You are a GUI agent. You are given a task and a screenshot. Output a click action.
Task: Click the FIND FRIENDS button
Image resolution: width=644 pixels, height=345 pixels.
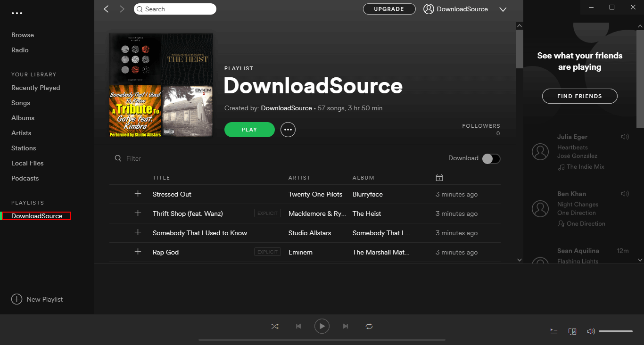(x=579, y=96)
